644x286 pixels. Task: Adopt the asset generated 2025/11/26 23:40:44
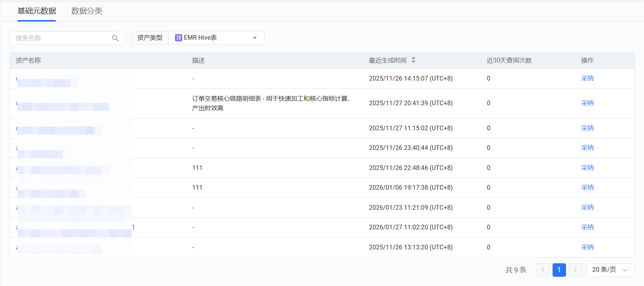[587, 148]
